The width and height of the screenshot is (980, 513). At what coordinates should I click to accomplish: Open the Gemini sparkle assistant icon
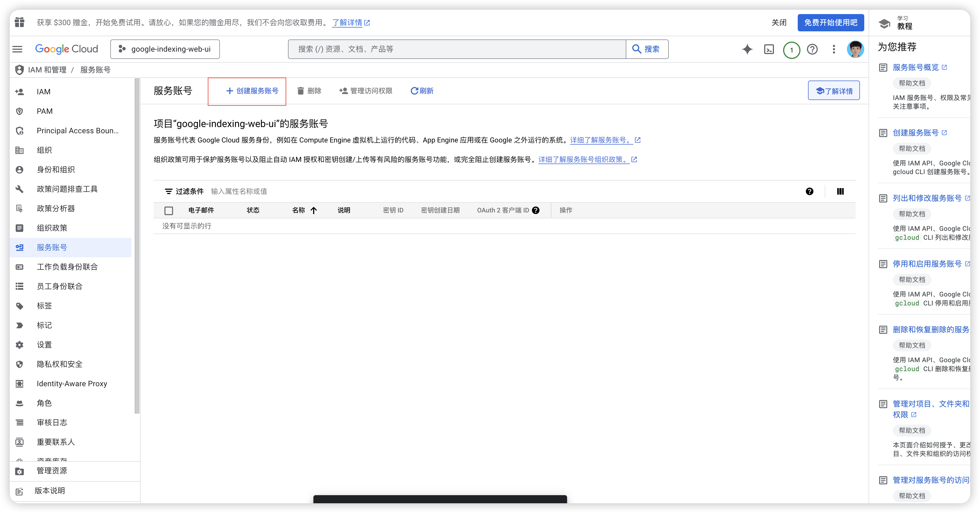(x=747, y=49)
